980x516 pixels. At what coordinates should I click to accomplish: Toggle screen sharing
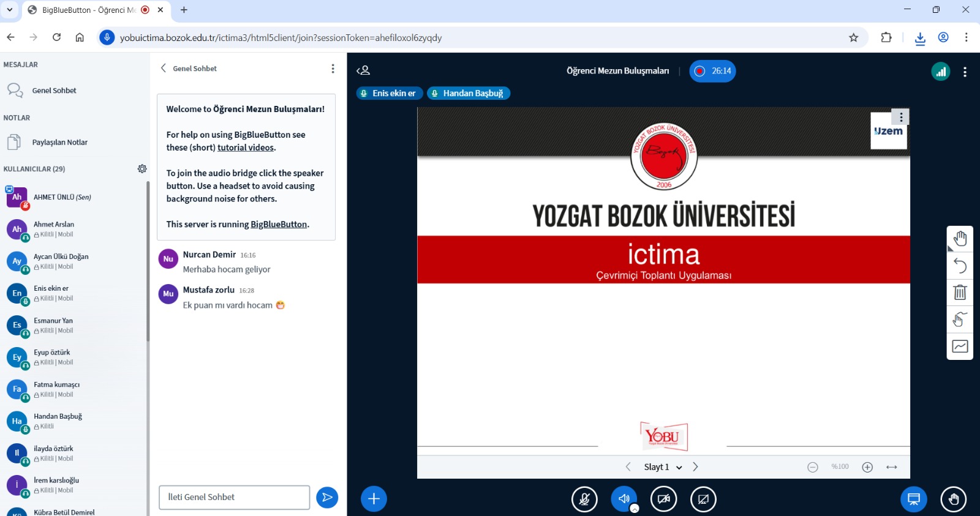[x=703, y=499]
